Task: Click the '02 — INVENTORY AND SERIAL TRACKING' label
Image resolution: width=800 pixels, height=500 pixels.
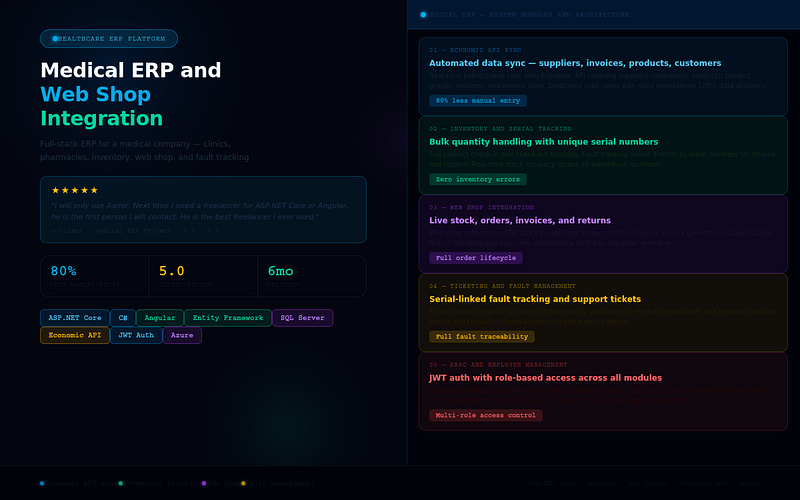Action: tap(501, 129)
